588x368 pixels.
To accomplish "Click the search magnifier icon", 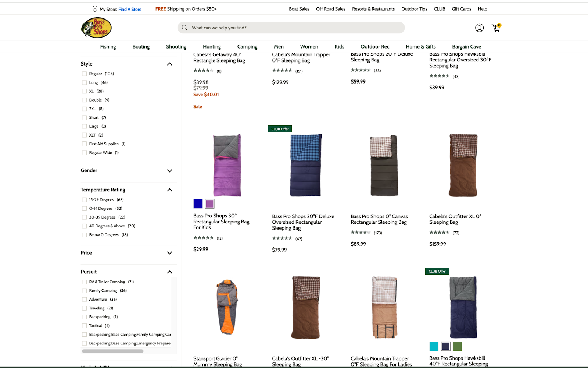I will coord(184,28).
